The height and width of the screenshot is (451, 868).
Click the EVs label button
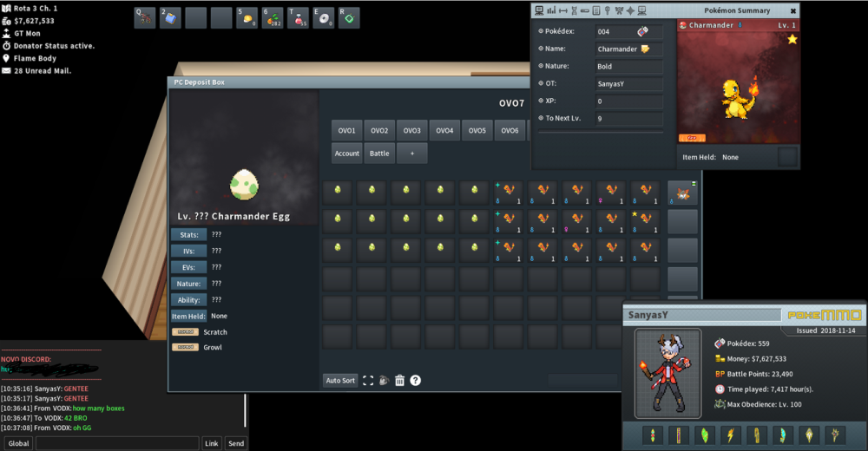(188, 267)
